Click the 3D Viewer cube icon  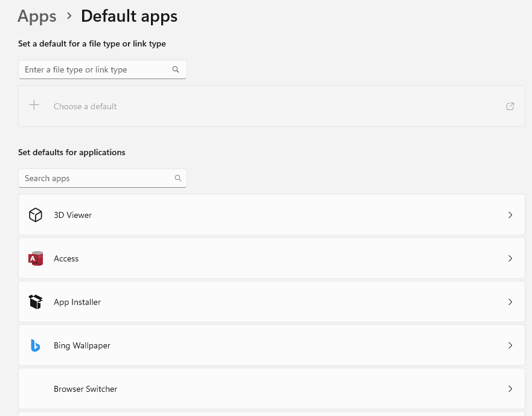pyautogui.click(x=35, y=215)
